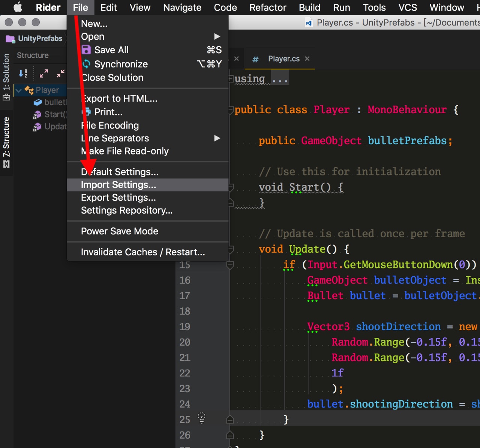Open the Apple menu
Image resolution: width=480 pixels, height=448 pixels.
[x=18, y=7]
